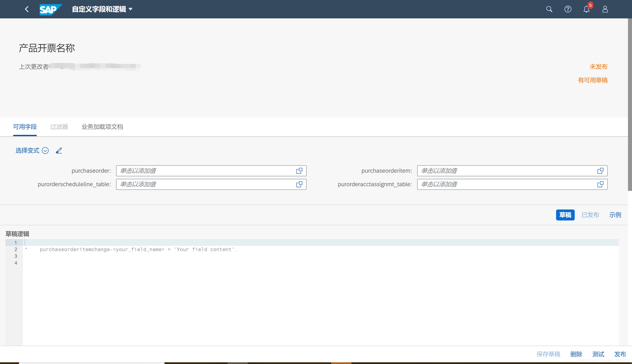The width and height of the screenshot is (632, 364).
Task: Click the 上次更改者 label
Action: click(x=34, y=67)
